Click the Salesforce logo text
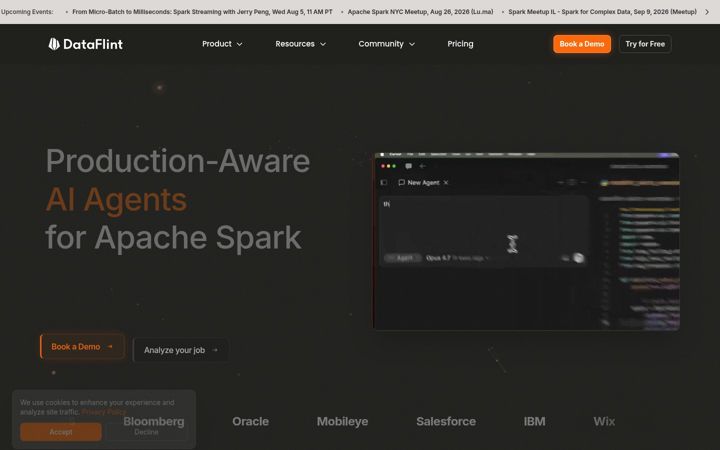 [x=446, y=421]
